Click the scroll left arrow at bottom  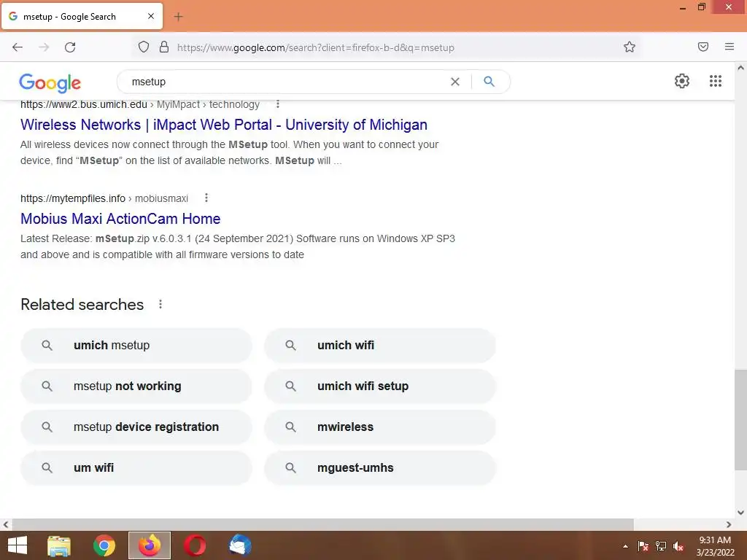coord(6,524)
